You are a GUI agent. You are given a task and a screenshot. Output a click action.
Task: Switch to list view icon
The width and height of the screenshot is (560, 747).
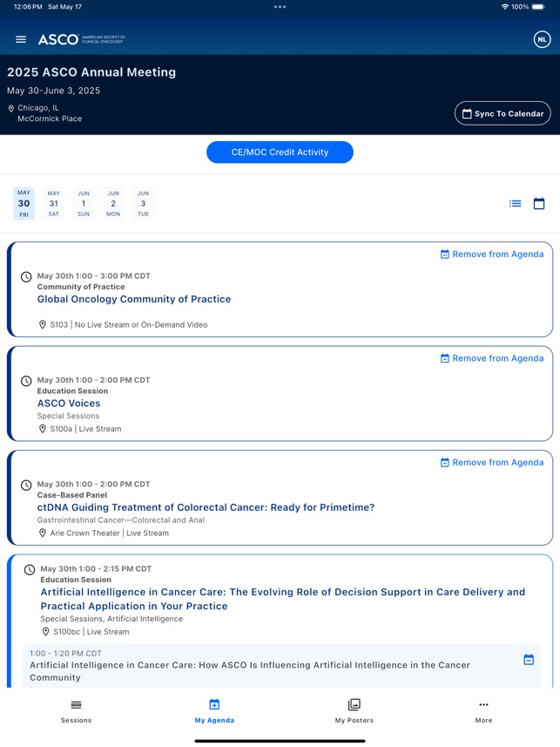pos(516,203)
